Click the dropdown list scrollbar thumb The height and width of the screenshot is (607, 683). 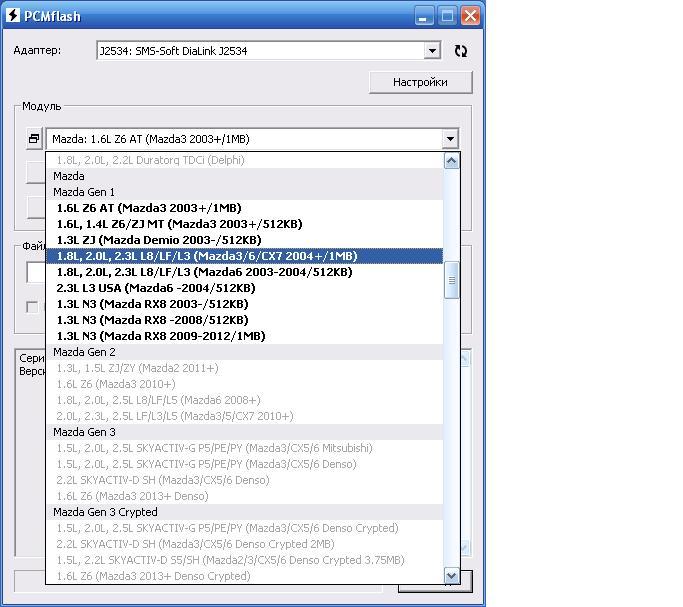coord(452,280)
